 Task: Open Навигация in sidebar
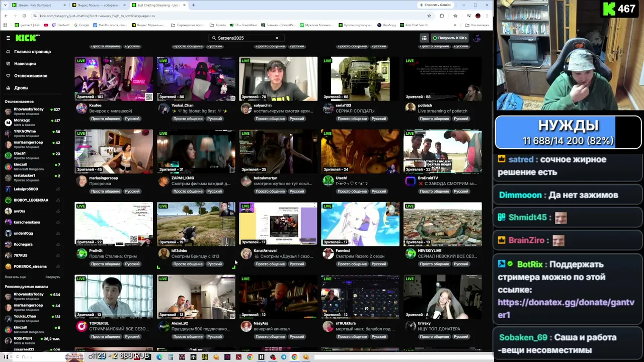(25, 64)
